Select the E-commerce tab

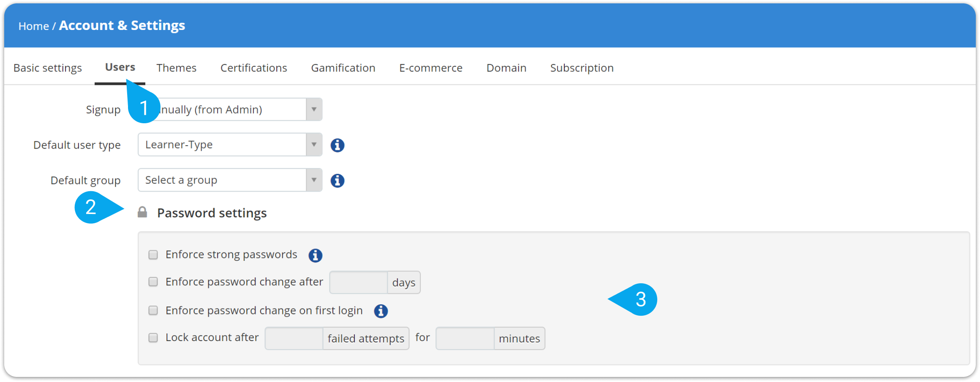431,68
